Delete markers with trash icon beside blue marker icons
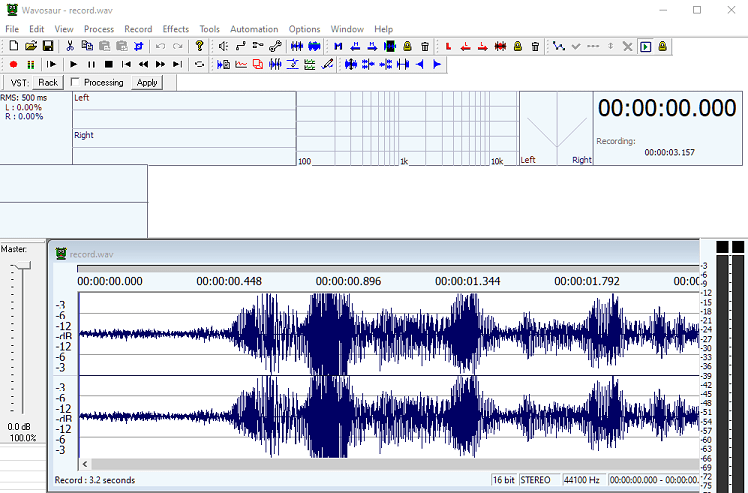Viewport: 748px width, 493px height. (x=425, y=46)
